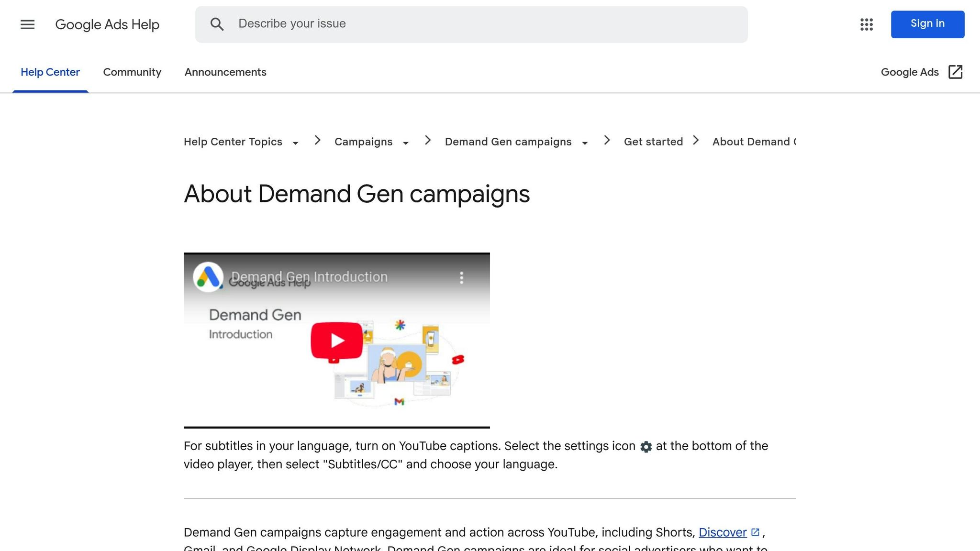The image size is (980, 551).
Task: Open the Demand Gen campaigns breadcrumb dropdown
Action: point(585,143)
